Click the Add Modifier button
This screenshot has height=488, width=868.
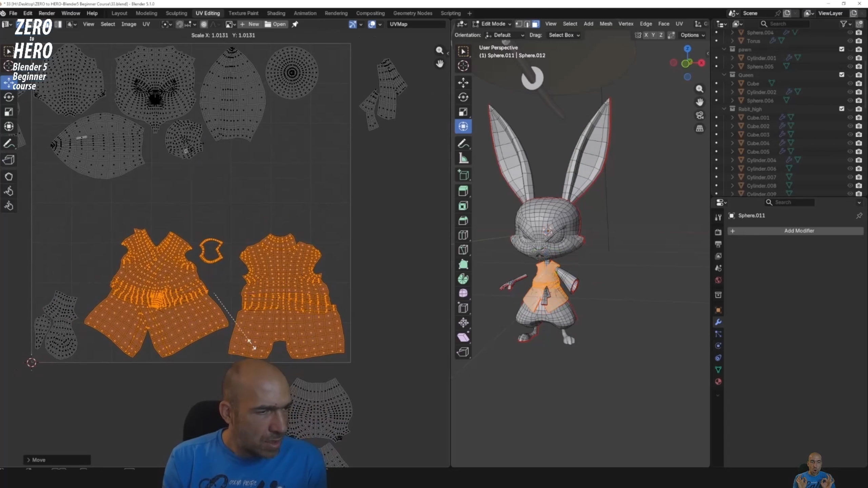pos(795,231)
